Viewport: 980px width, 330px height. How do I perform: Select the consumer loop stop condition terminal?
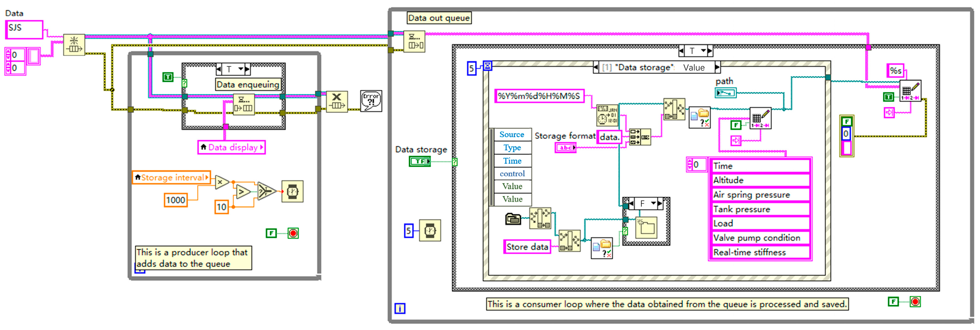click(x=915, y=302)
